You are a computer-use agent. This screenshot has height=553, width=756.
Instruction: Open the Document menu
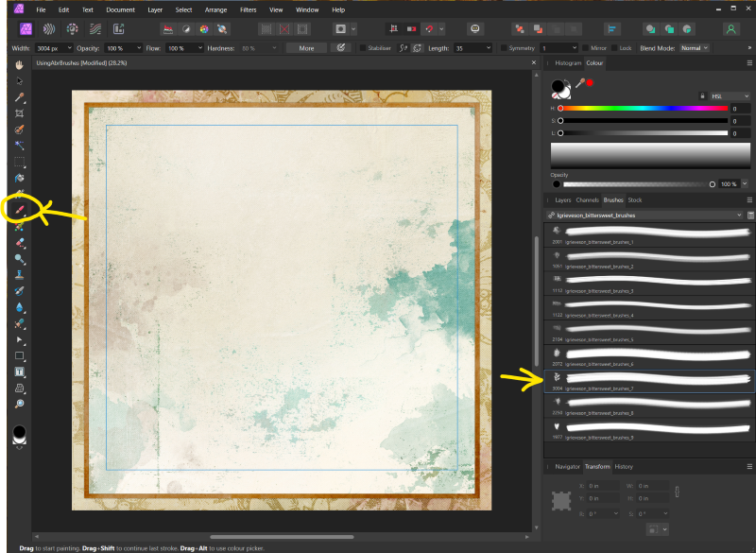(121, 9)
